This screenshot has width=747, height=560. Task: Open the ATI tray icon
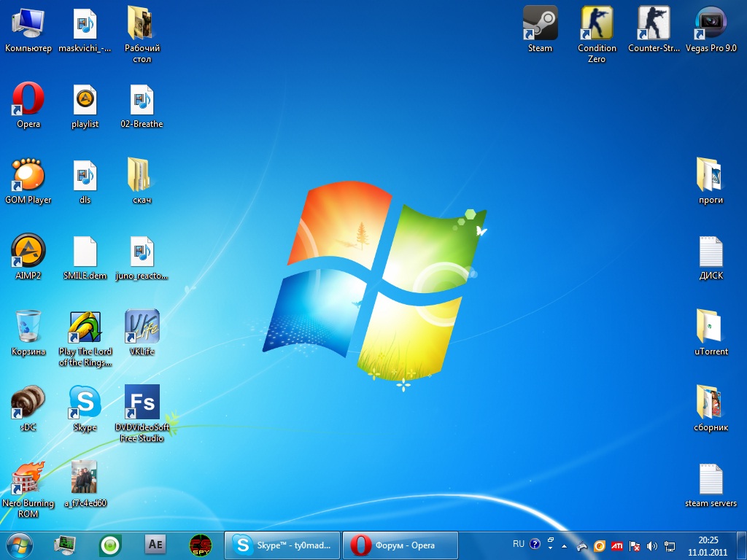click(x=617, y=546)
